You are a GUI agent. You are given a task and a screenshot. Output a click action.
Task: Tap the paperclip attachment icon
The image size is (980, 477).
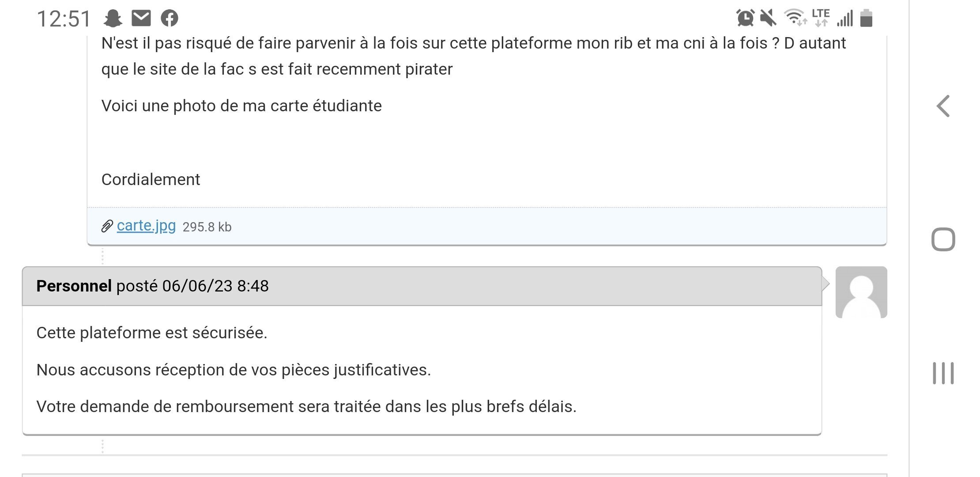(106, 226)
